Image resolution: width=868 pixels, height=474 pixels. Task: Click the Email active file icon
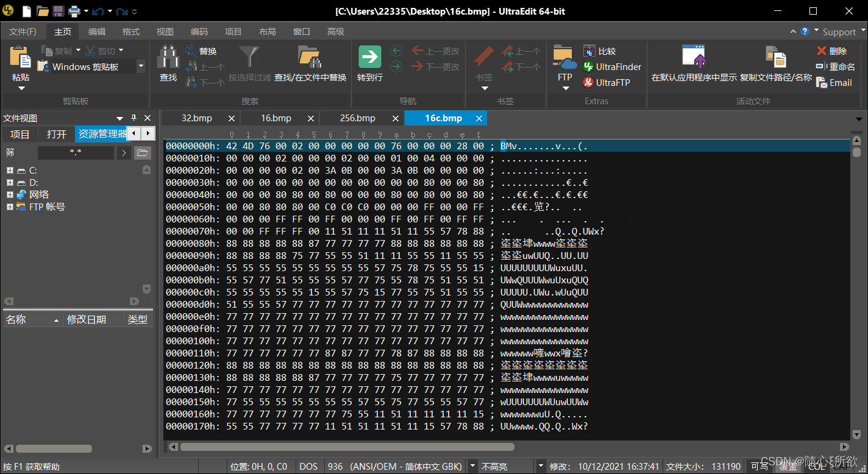click(822, 82)
